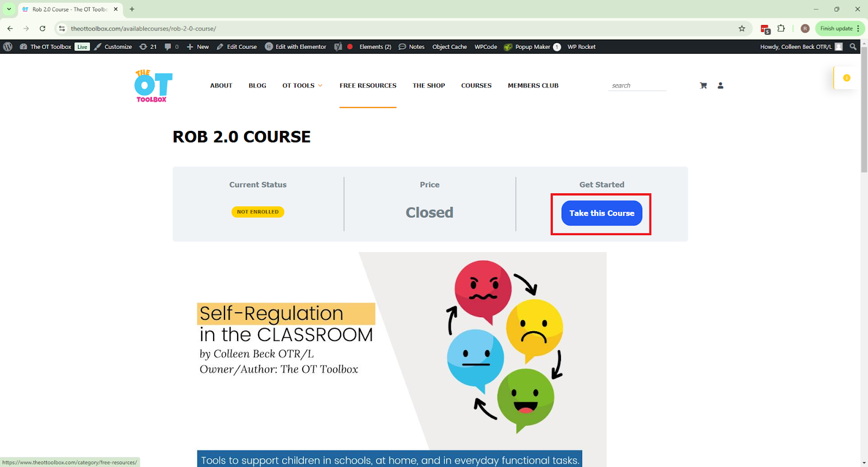Open the browser Extensions puzzle icon
Screen dimensions: 868x467
coord(781,28)
